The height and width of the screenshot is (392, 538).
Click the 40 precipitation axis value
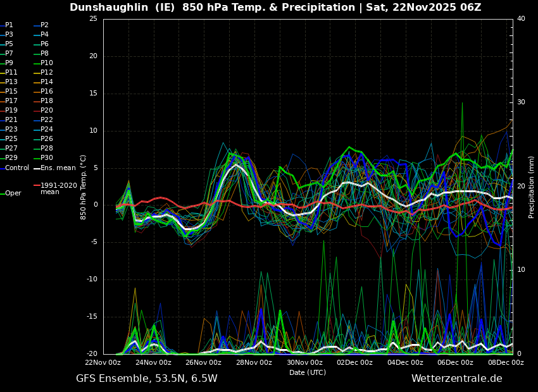521,19
